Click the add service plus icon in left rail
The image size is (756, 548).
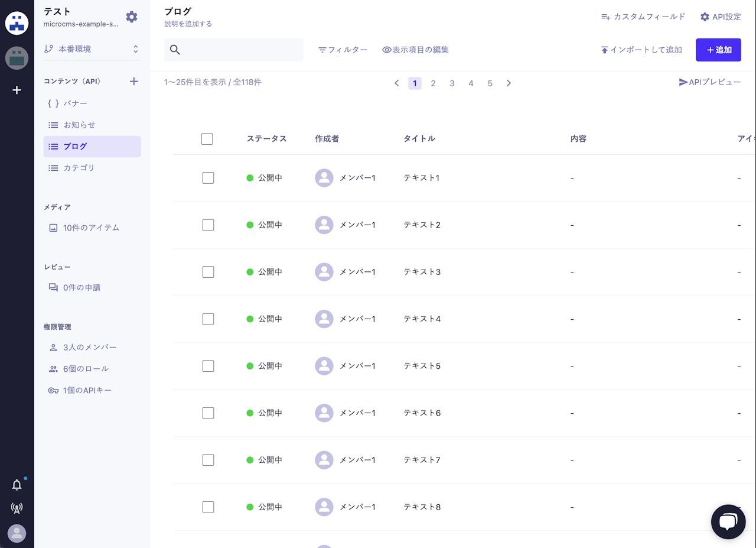pyautogui.click(x=17, y=90)
